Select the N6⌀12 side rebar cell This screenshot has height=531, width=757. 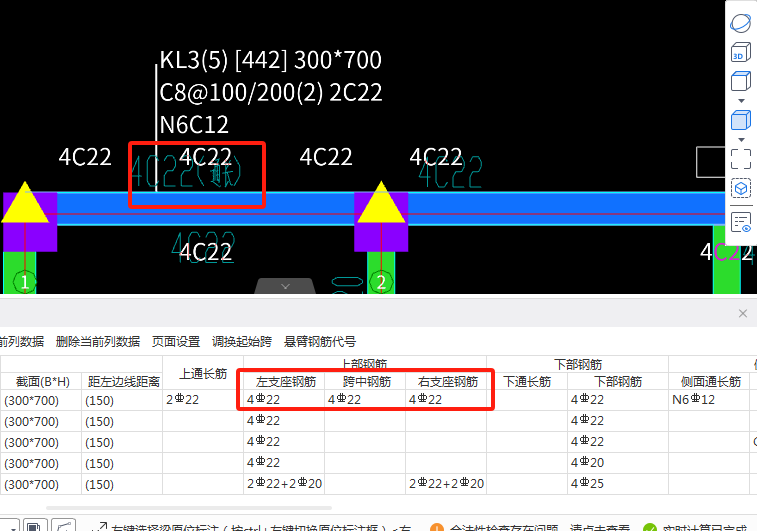coord(709,400)
